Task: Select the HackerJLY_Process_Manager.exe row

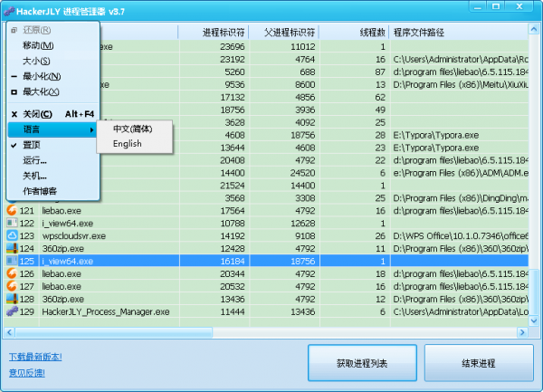Action: click(267, 311)
